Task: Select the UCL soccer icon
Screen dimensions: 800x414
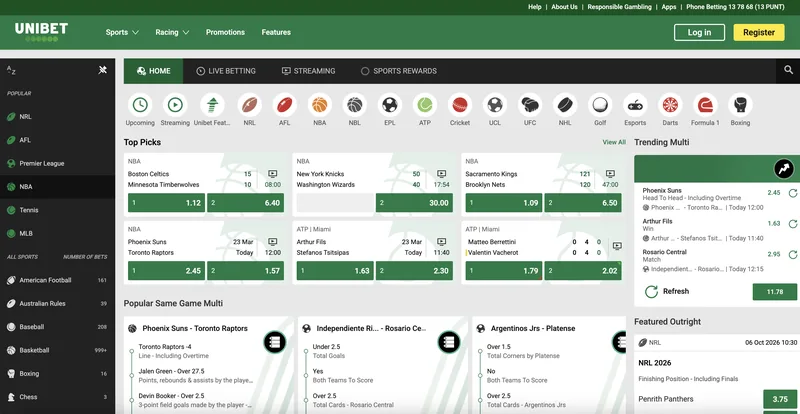Action: coord(495,105)
